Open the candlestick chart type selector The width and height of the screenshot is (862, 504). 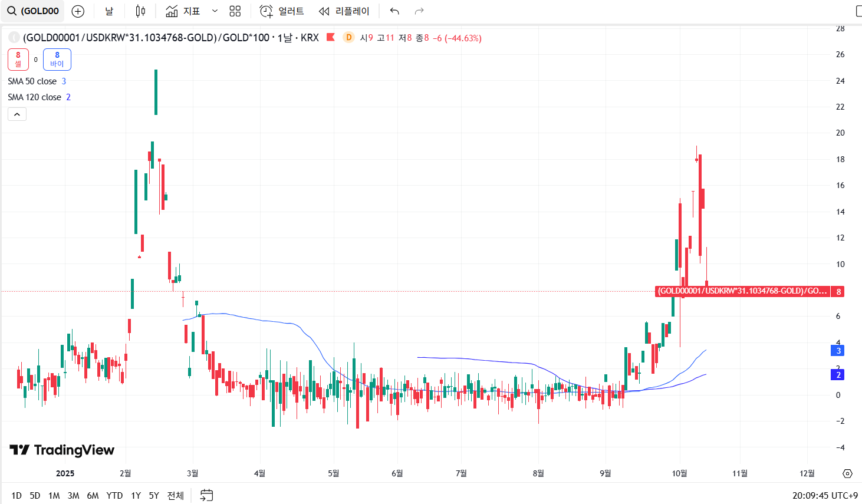tap(140, 11)
